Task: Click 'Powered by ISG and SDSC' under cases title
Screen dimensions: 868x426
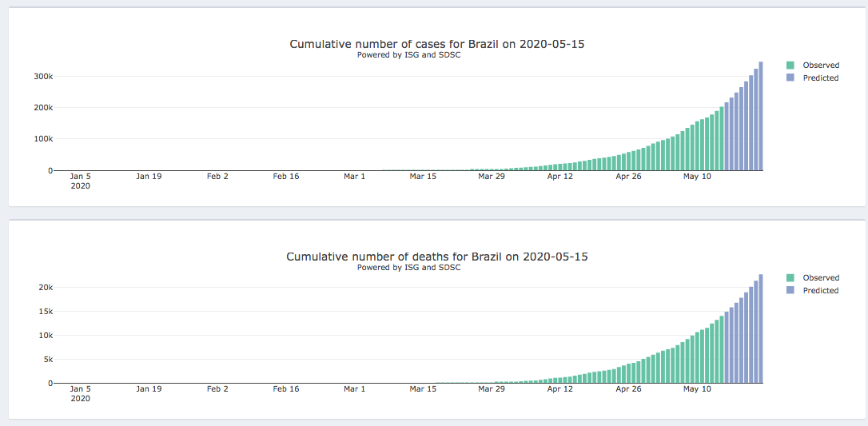Action: click(408, 55)
